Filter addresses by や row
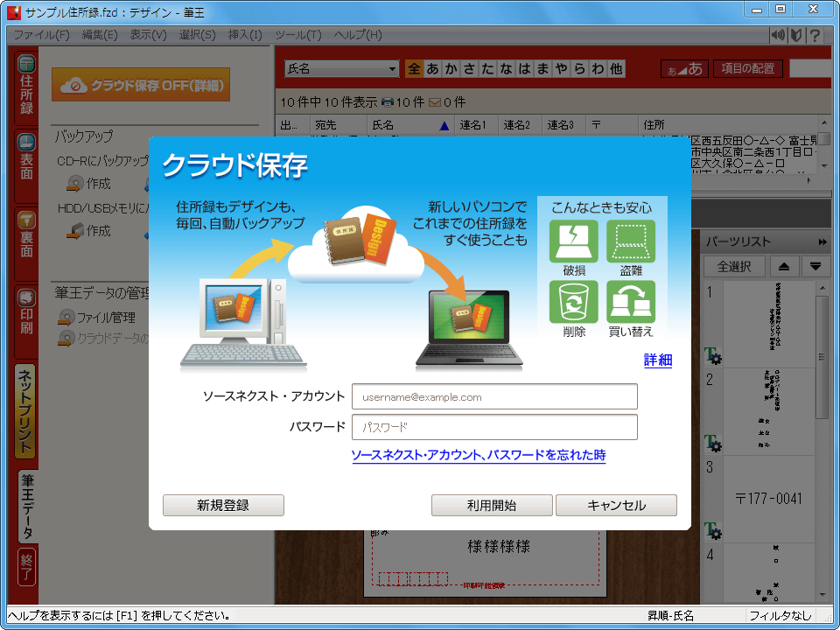This screenshot has height=630, width=840. coord(562,68)
